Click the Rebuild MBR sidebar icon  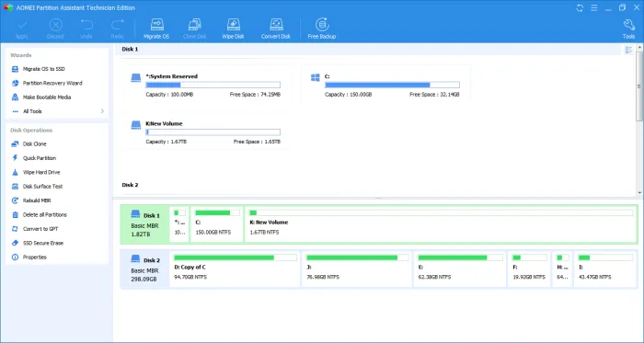coord(16,200)
